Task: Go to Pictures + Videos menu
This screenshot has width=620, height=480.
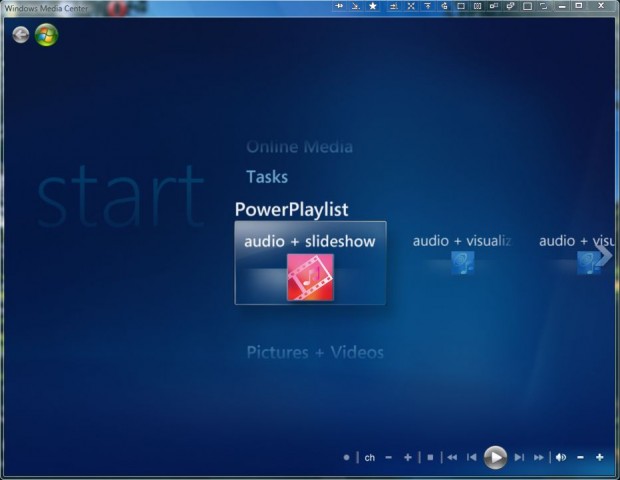Action: point(315,352)
